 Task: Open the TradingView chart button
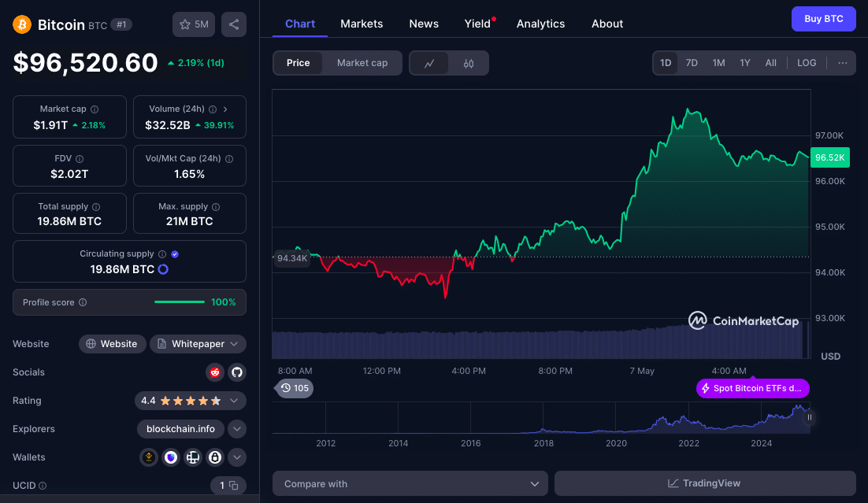[705, 483]
